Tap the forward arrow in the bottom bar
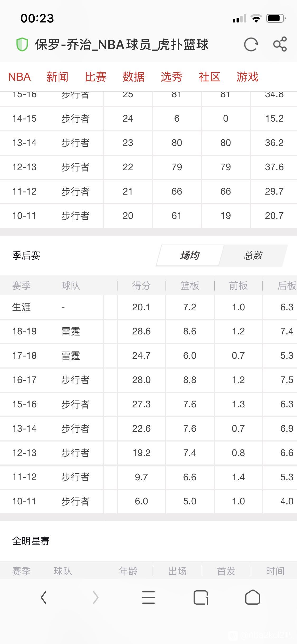Viewport: 297px width, 644px height. click(96, 597)
